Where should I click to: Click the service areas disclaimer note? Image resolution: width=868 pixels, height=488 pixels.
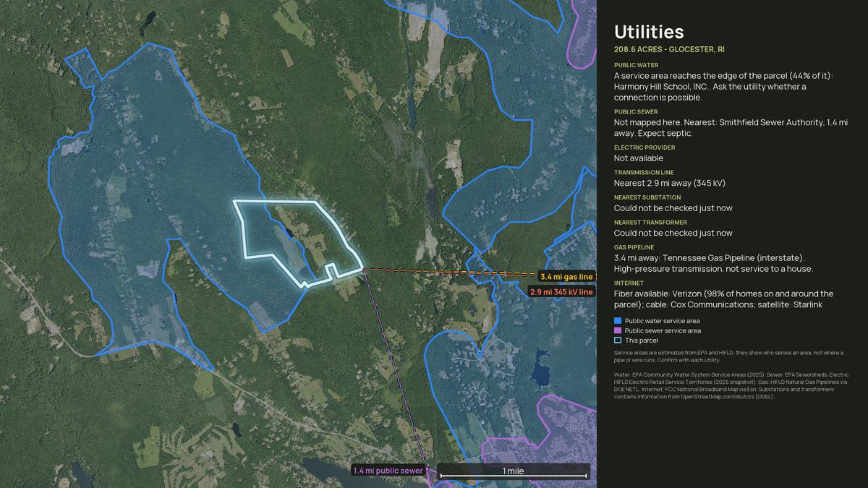tap(728, 356)
